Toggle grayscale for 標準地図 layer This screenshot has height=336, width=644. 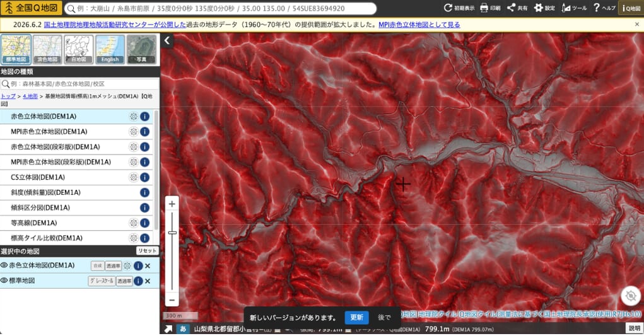pos(102,281)
